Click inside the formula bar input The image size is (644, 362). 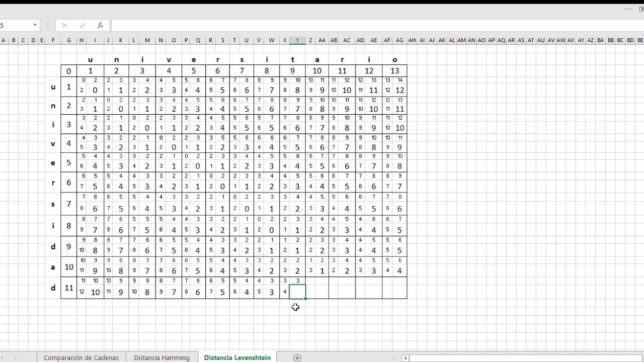(377, 25)
